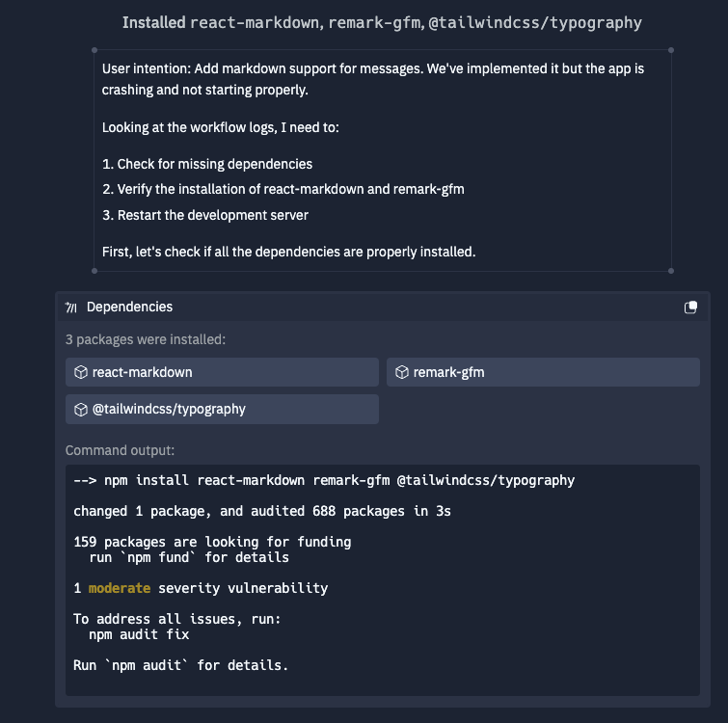The height and width of the screenshot is (723, 728).
Task: Click the react-markdown package cube icon
Action: (x=81, y=372)
